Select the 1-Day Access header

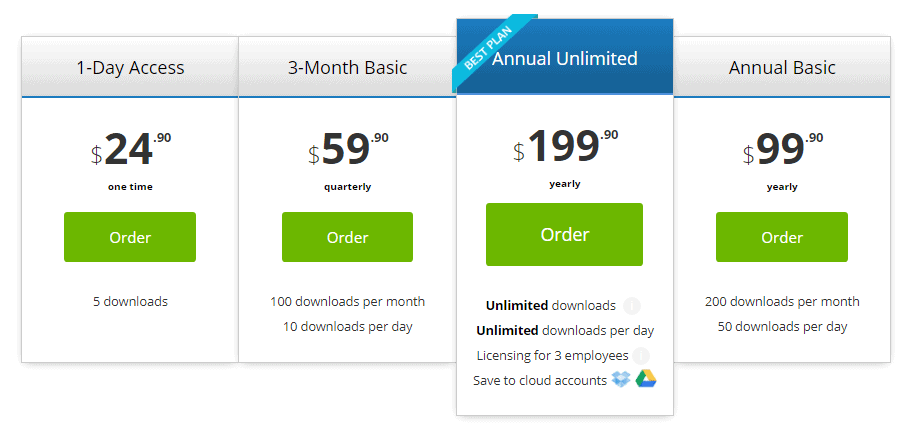pos(130,67)
